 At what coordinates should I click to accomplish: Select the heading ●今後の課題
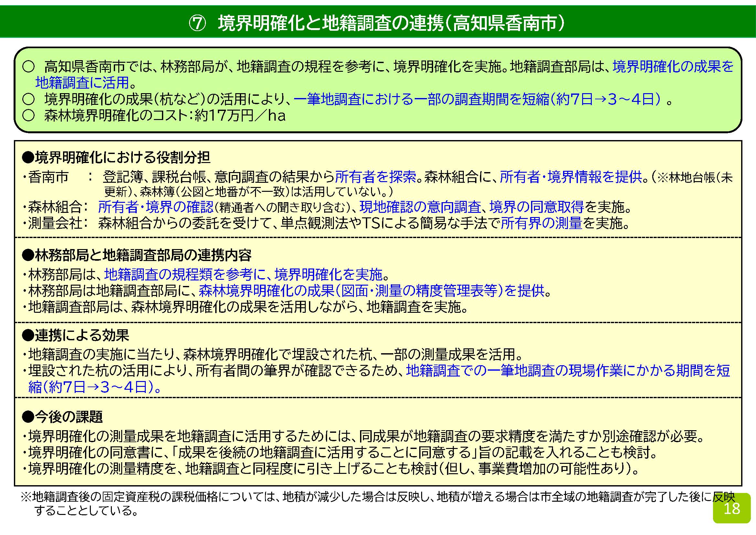click(x=62, y=417)
